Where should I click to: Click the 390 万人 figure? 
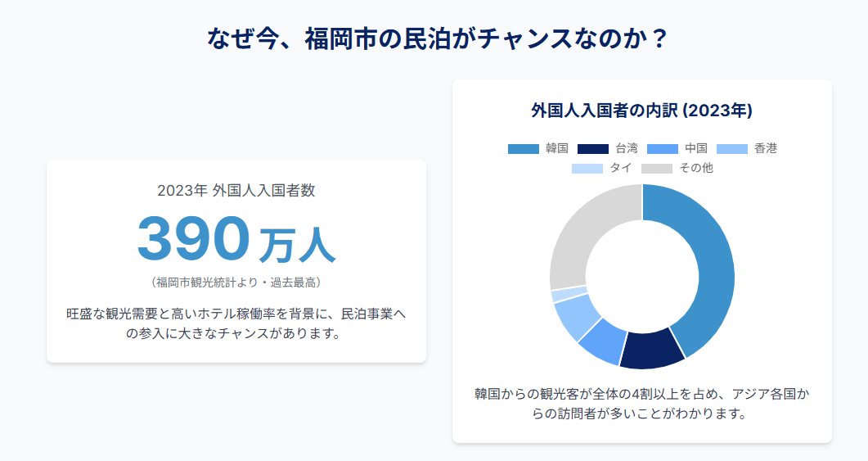point(236,239)
